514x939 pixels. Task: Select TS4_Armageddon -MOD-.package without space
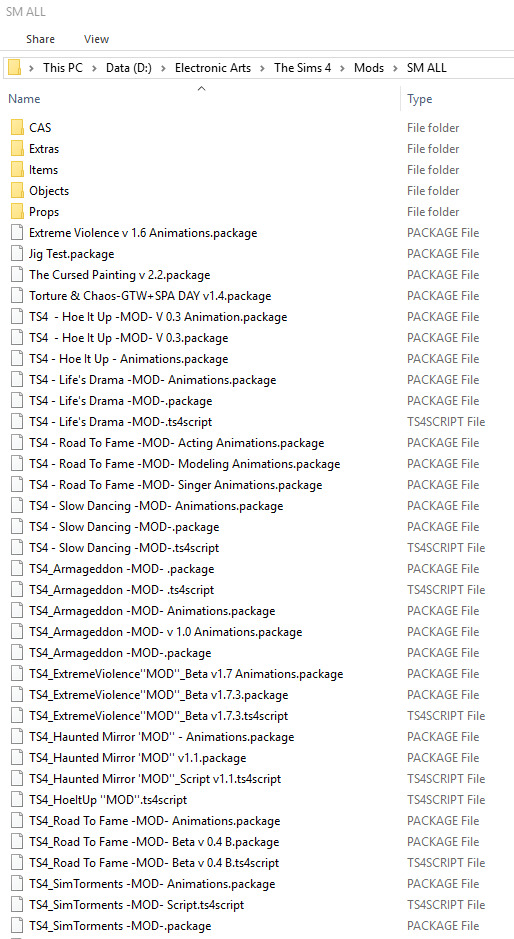pyautogui.click(x=120, y=653)
